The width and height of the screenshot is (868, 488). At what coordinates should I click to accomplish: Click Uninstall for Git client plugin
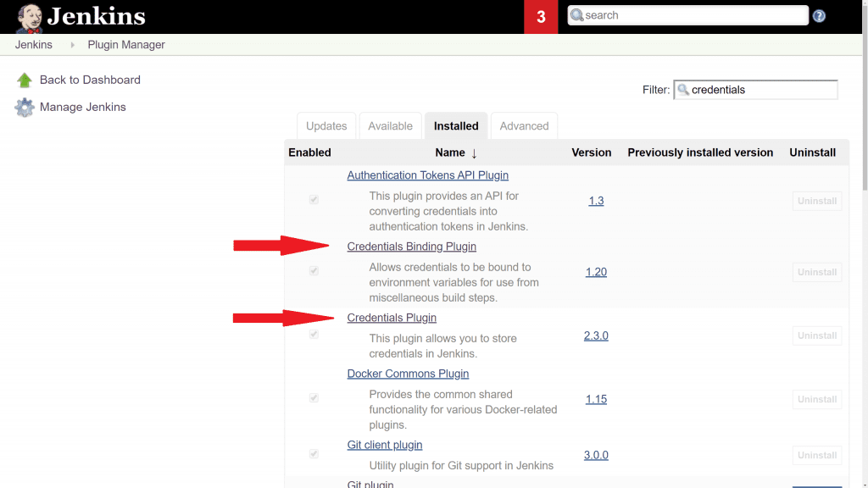tap(817, 455)
